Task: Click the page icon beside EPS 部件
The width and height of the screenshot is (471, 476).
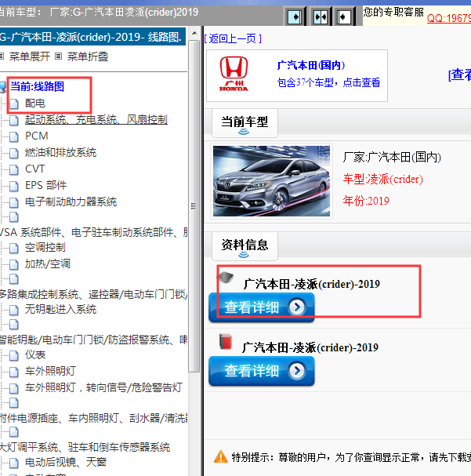Action: click(x=13, y=186)
